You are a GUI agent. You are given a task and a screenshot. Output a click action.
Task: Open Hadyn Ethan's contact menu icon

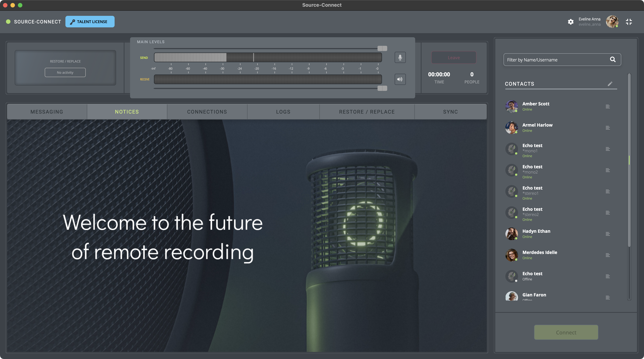pos(608,234)
